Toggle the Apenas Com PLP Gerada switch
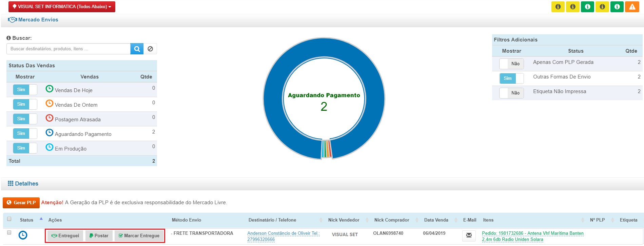Viewport: 644px width, 246px height. [511, 64]
